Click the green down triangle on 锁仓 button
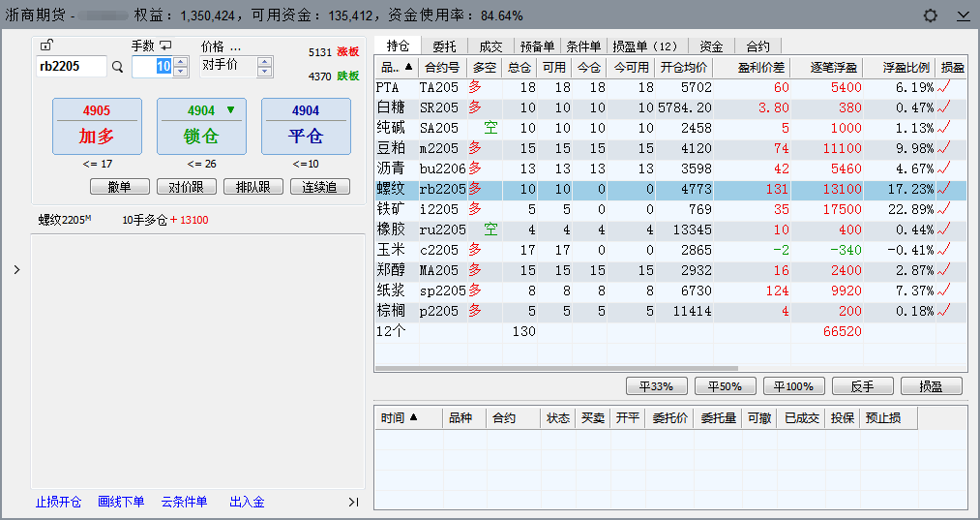 coord(230,110)
